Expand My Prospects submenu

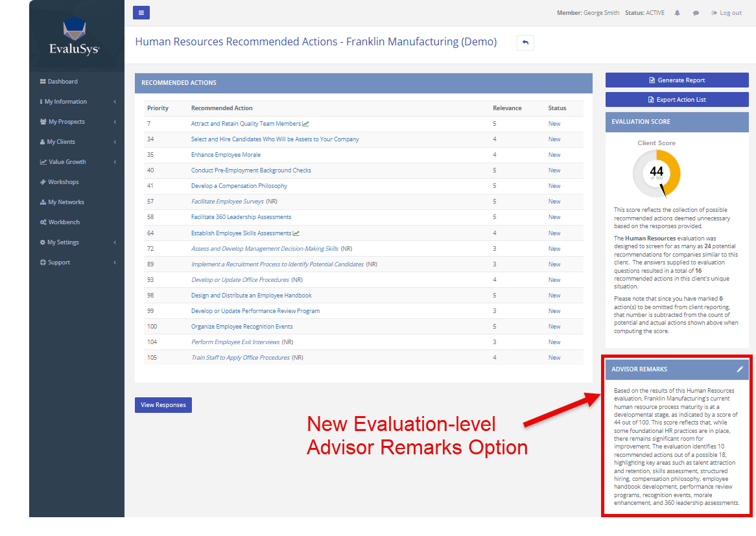(66, 122)
